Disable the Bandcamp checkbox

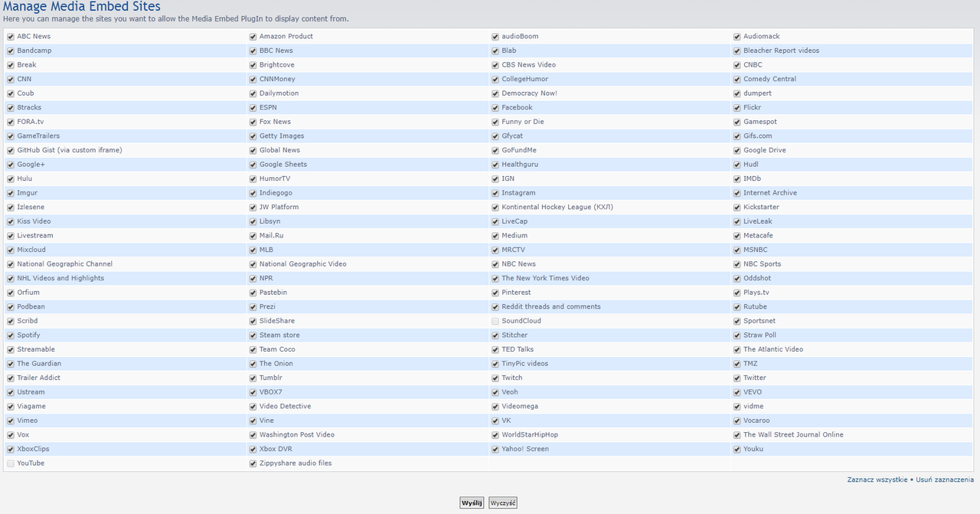pos(11,51)
